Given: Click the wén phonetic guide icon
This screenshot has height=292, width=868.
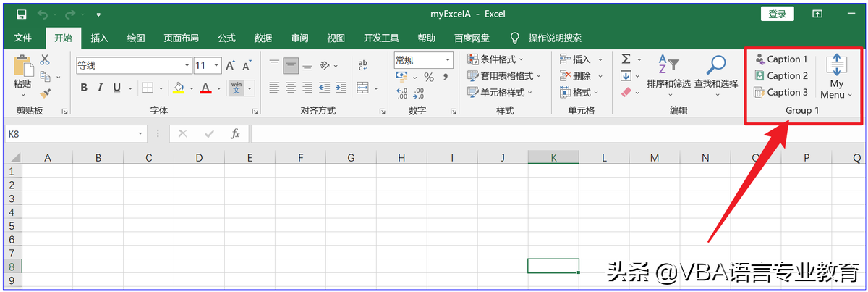Looking at the screenshot, I should [x=237, y=88].
